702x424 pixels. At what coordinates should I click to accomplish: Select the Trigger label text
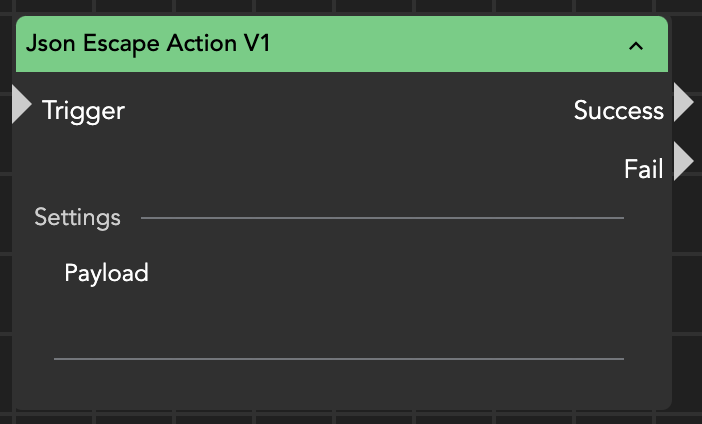pos(83,110)
